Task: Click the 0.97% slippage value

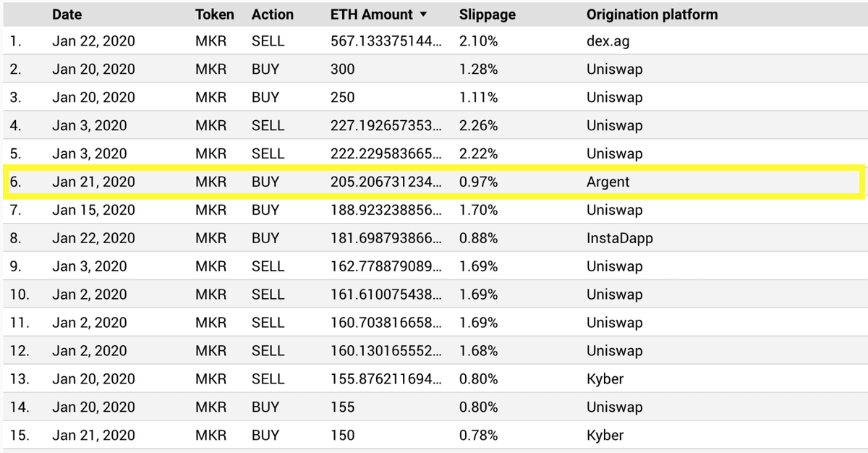Action: click(x=478, y=182)
